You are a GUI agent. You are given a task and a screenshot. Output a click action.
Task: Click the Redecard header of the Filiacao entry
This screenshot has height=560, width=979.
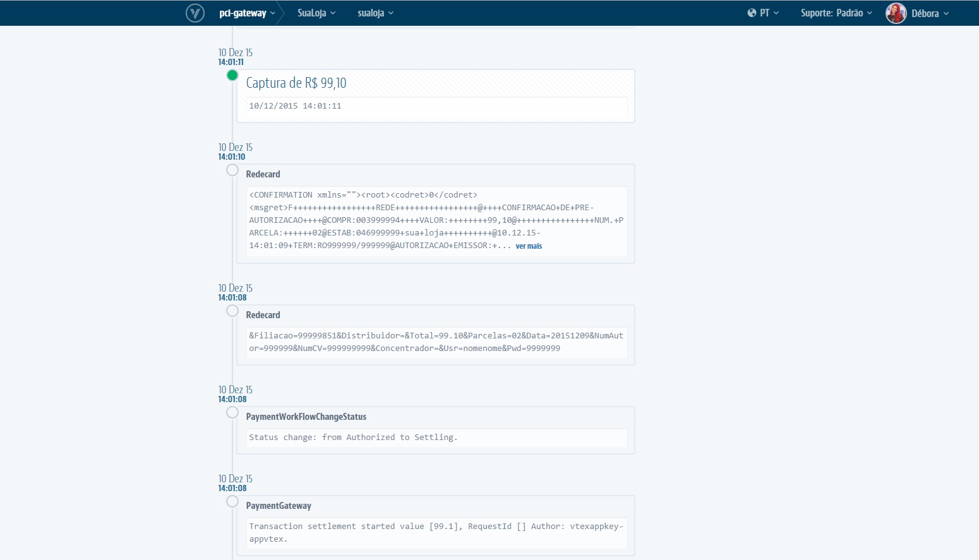(263, 314)
